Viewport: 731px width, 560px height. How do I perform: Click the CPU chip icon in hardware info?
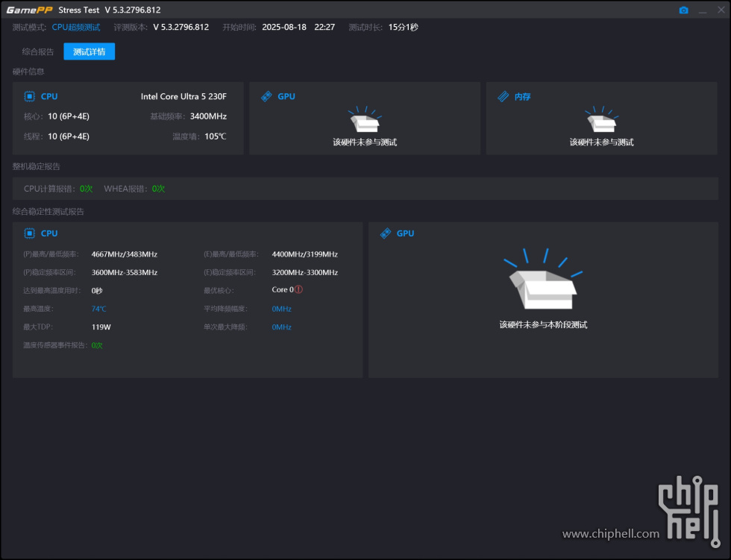point(29,96)
